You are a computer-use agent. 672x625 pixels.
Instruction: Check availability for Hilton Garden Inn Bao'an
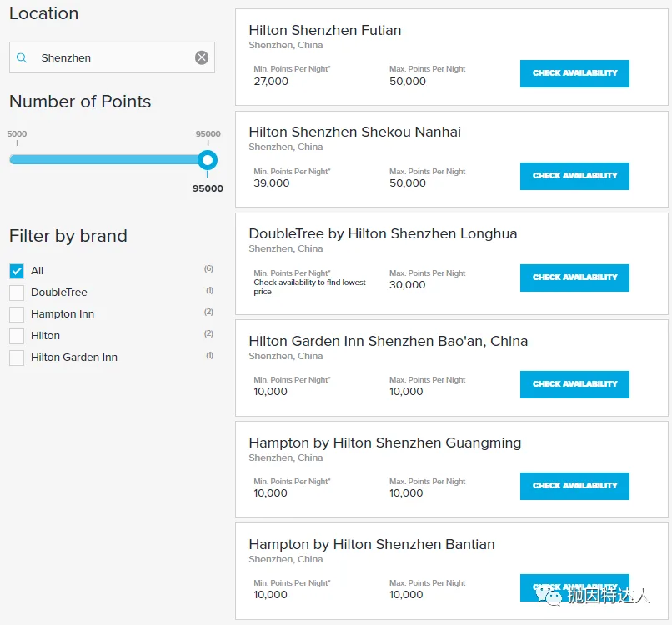574,384
